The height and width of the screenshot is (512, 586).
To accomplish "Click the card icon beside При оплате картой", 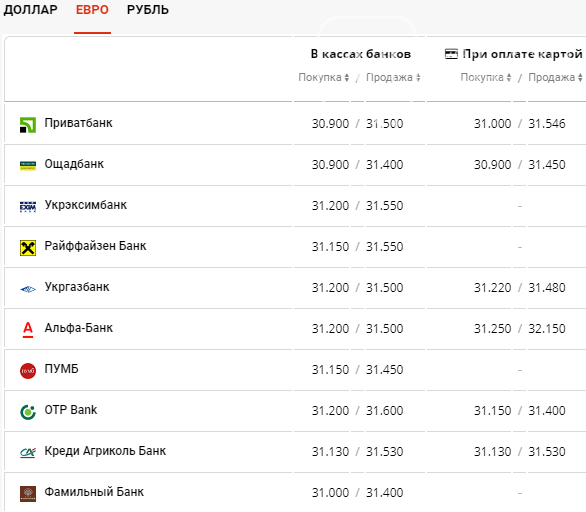I will 451,54.
